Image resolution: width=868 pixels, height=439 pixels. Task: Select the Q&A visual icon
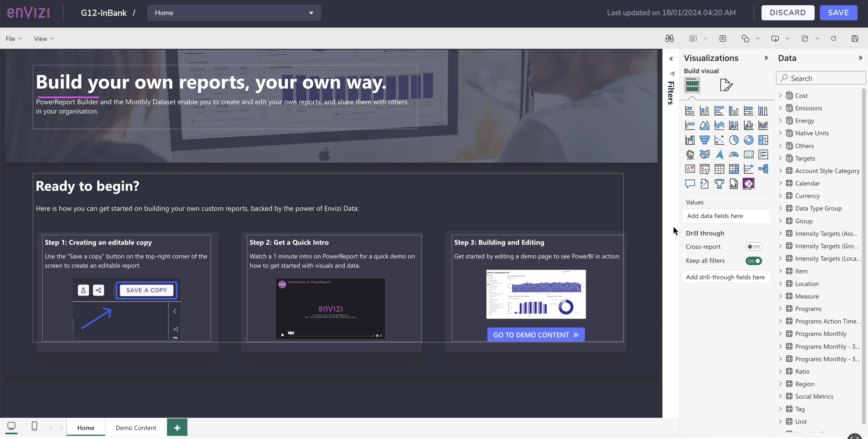pos(690,184)
